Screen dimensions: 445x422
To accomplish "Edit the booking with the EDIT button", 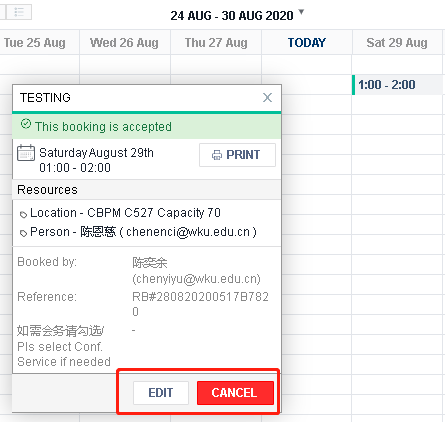I will 161,393.
